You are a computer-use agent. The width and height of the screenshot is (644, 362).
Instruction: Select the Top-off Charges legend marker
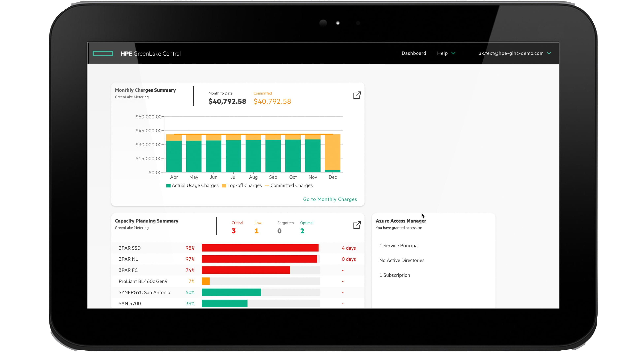(224, 185)
